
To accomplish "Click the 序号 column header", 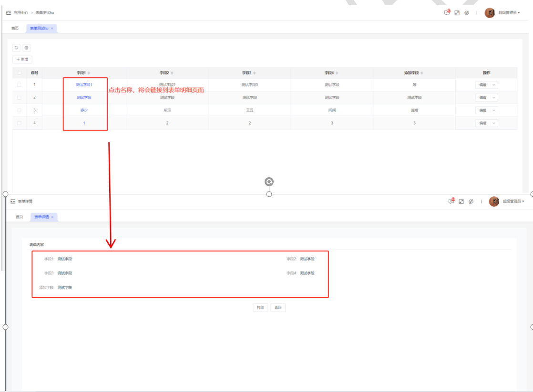I will point(35,73).
